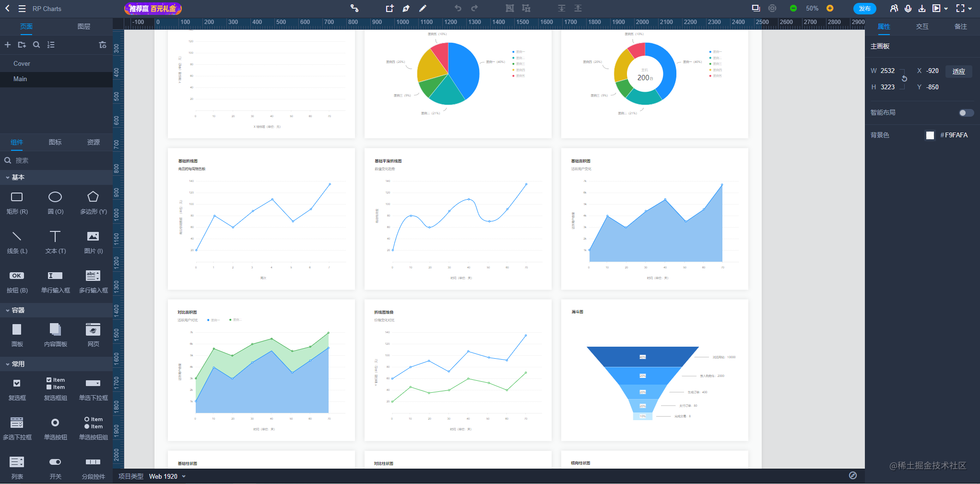The height and width of the screenshot is (484, 980).
Task: Pick the 圆 (O) ellipse component
Action: [x=56, y=202]
